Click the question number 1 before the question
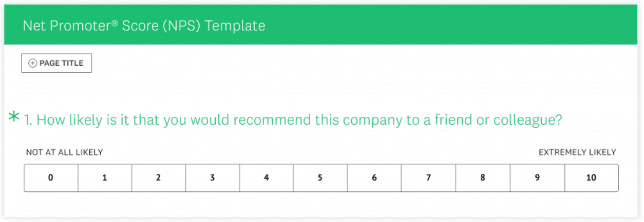Viewport: 644px width, 222px height. (x=28, y=120)
